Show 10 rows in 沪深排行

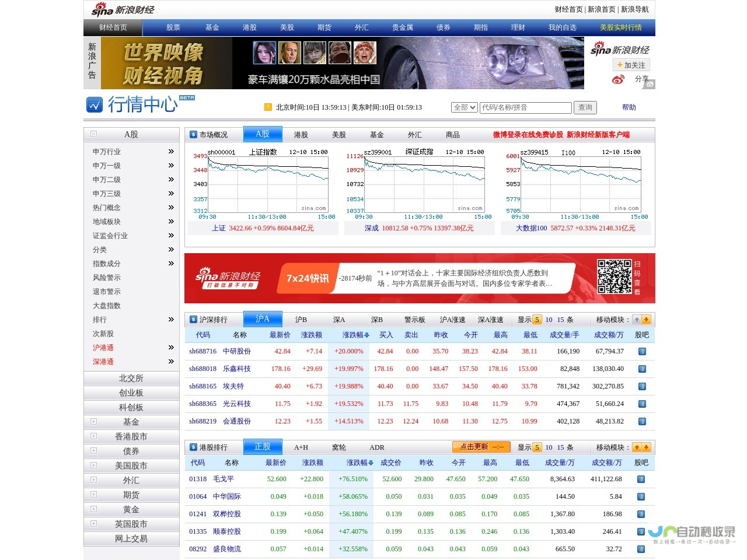(549, 320)
